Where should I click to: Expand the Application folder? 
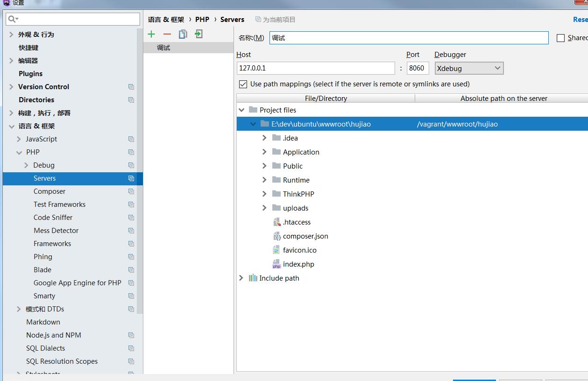pyautogui.click(x=264, y=152)
